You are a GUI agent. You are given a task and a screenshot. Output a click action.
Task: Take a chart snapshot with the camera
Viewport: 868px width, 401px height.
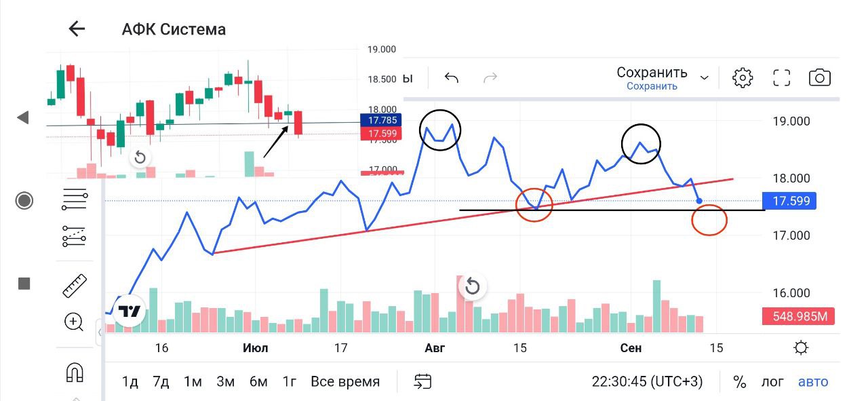(x=820, y=77)
